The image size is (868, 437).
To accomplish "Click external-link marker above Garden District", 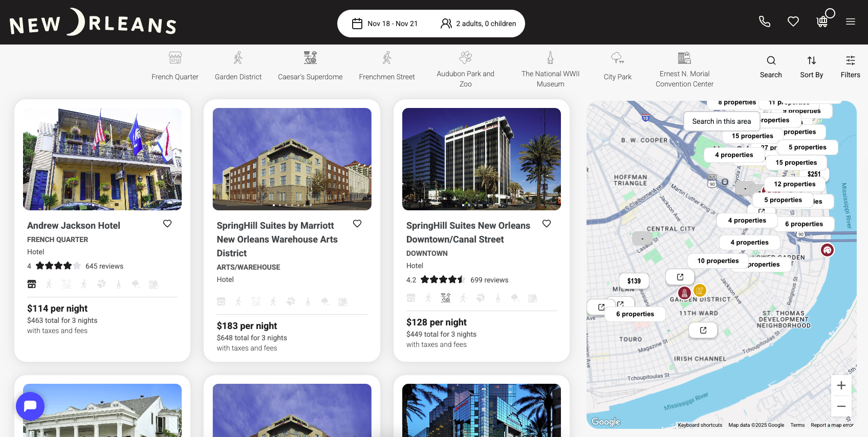I will [680, 277].
